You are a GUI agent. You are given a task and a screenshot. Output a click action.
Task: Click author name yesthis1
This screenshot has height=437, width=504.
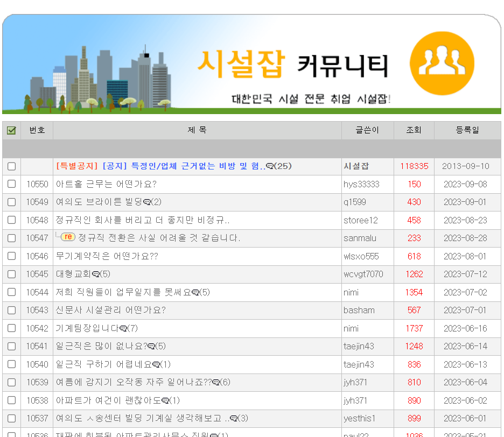click(359, 418)
